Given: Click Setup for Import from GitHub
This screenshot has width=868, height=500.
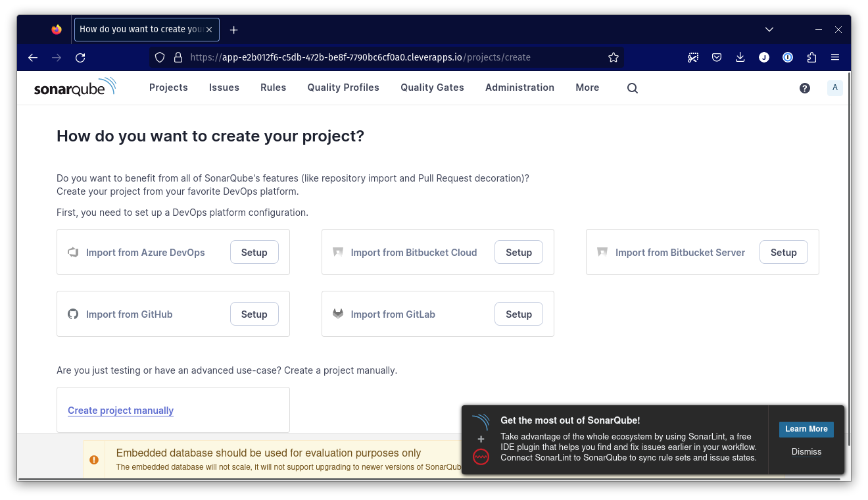Looking at the screenshot, I should [x=254, y=314].
